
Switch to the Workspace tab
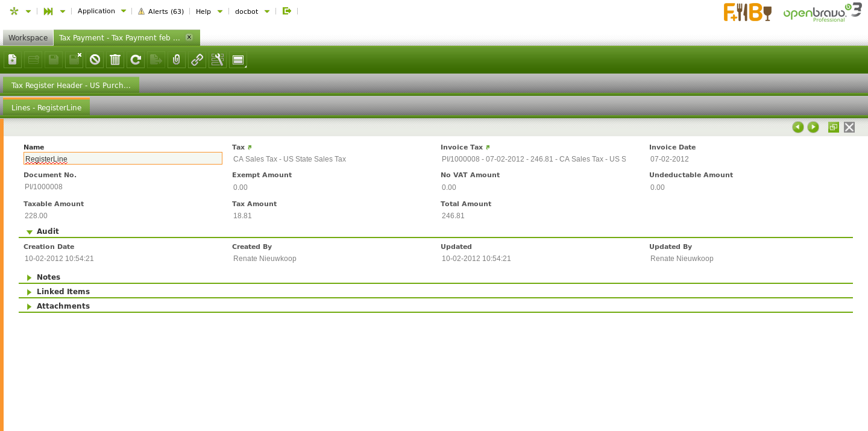coord(28,38)
